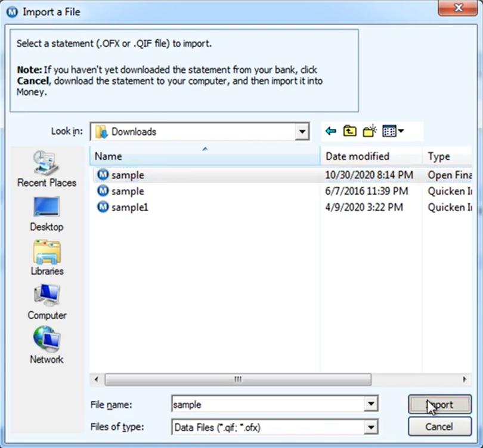Click the Money icon in title bar

(x=12, y=12)
